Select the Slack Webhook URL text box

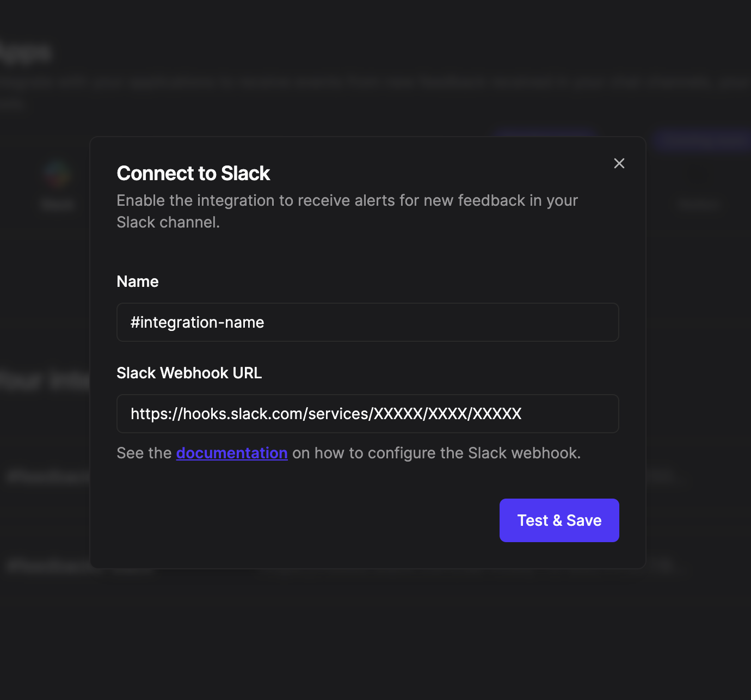[367, 414]
